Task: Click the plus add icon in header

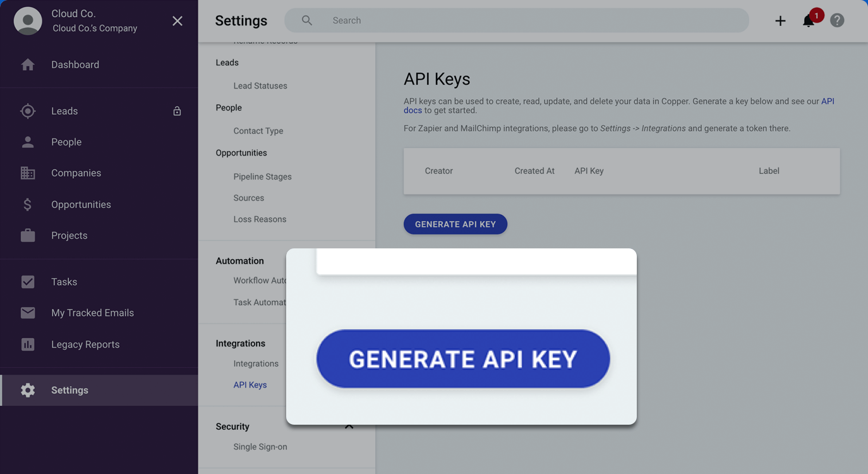Action: coord(780,21)
